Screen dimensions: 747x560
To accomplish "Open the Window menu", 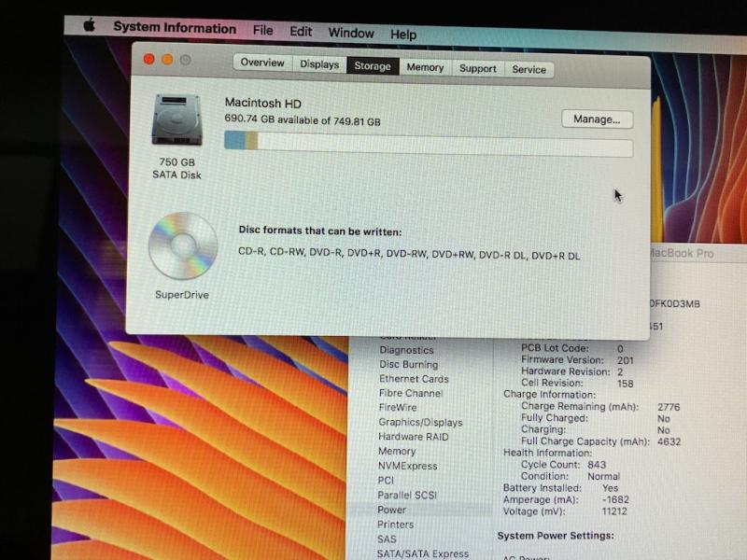I will (351, 34).
